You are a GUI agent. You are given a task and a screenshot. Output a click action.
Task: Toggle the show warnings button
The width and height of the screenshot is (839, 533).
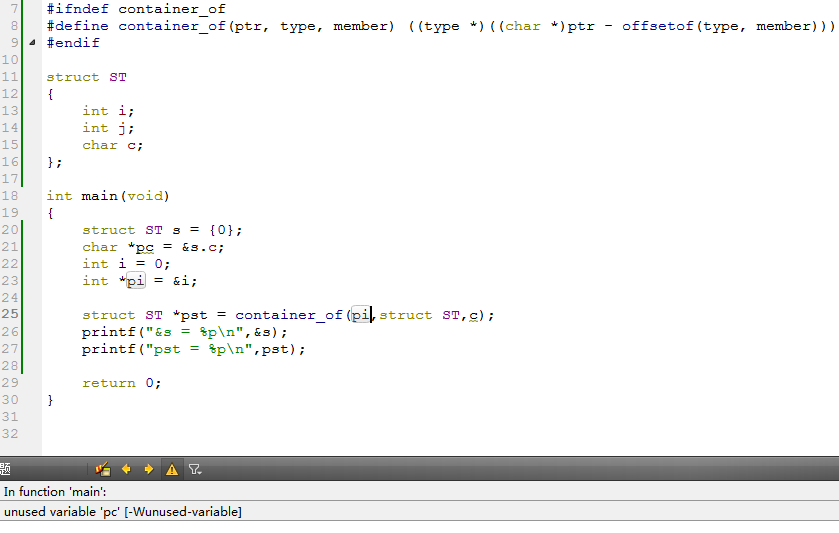(x=172, y=469)
